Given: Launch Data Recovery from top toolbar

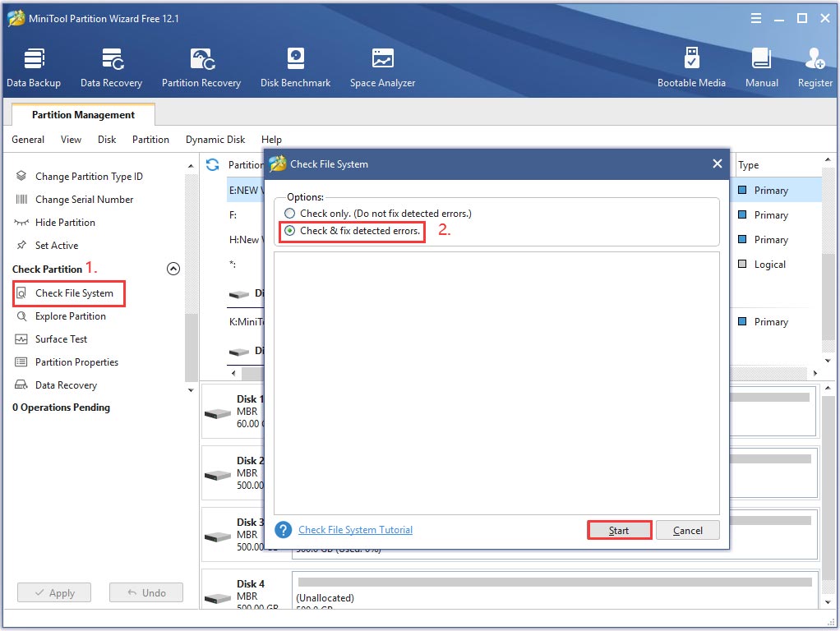Looking at the screenshot, I should pyautogui.click(x=112, y=67).
